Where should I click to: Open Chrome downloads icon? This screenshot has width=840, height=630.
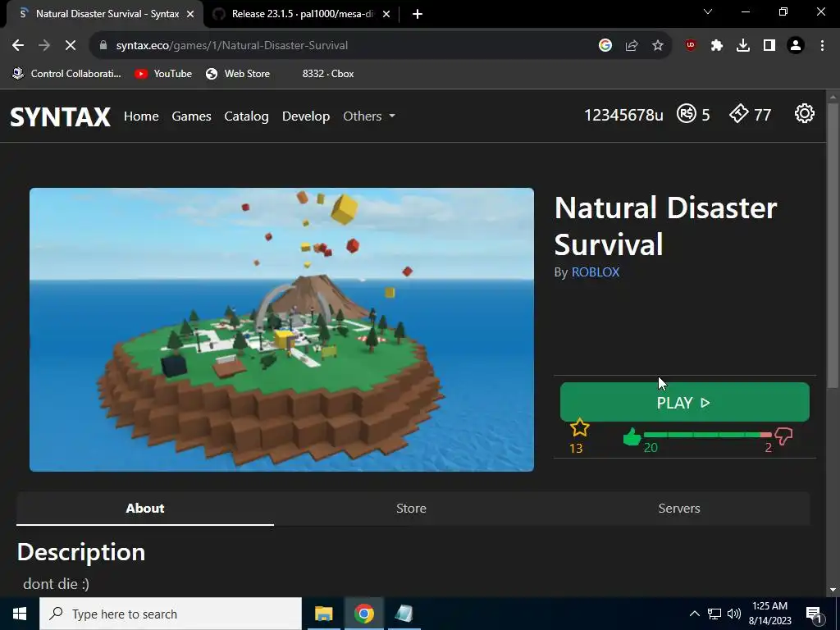tap(743, 46)
